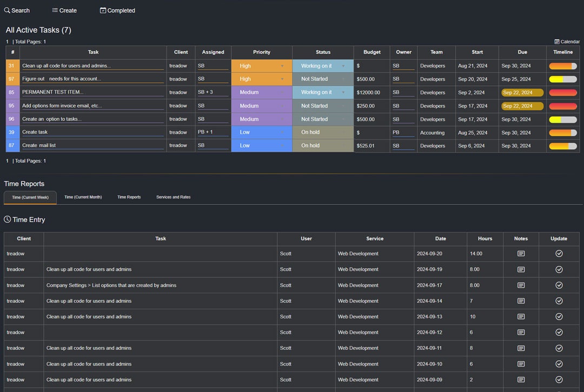Open task 'Create an option to tasks...'
Image resolution: width=584 pixels, height=392 pixels.
pos(93,119)
